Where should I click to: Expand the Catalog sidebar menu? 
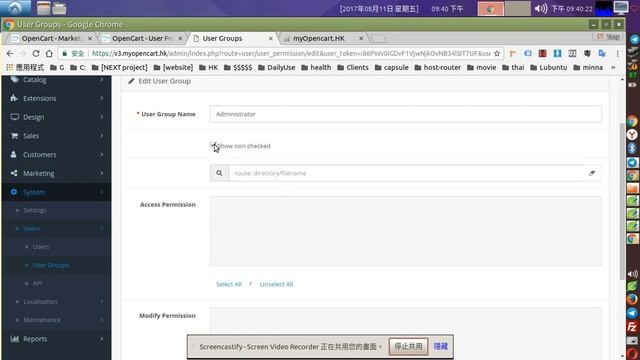(x=56, y=80)
